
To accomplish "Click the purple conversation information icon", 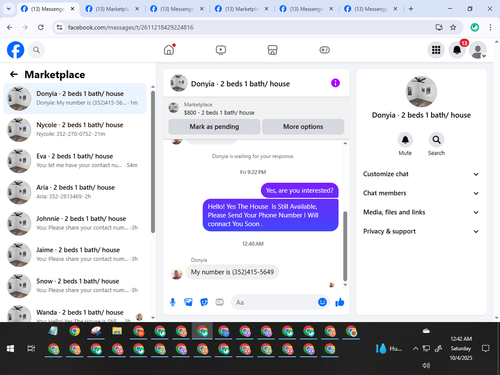I will (x=335, y=83).
